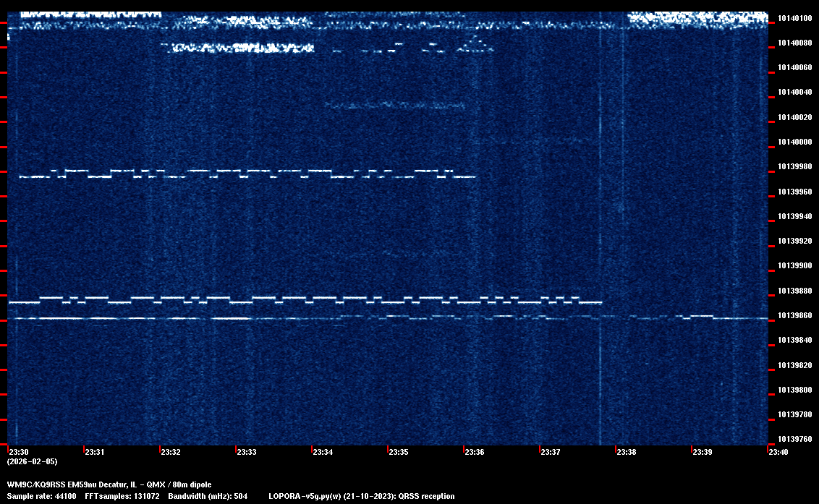Click the 10139760 frequency label
819x504 pixels.
pos(794,439)
